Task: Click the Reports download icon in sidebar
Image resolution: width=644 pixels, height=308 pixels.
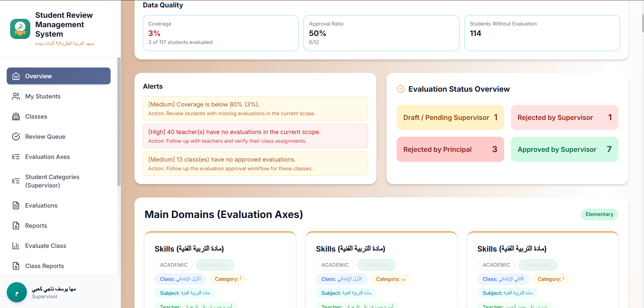Action: click(x=16, y=225)
